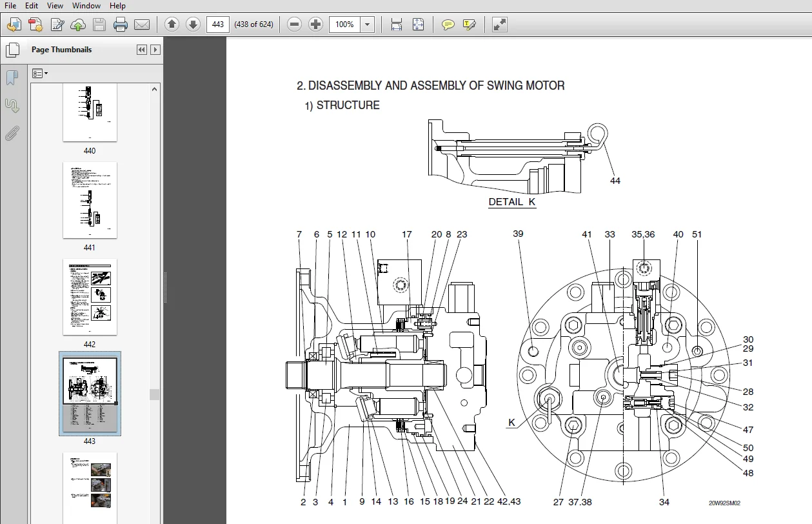Image resolution: width=812 pixels, height=524 pixels.
Task: Zoom in with the plus button
Action: click(x=316, y=25)
